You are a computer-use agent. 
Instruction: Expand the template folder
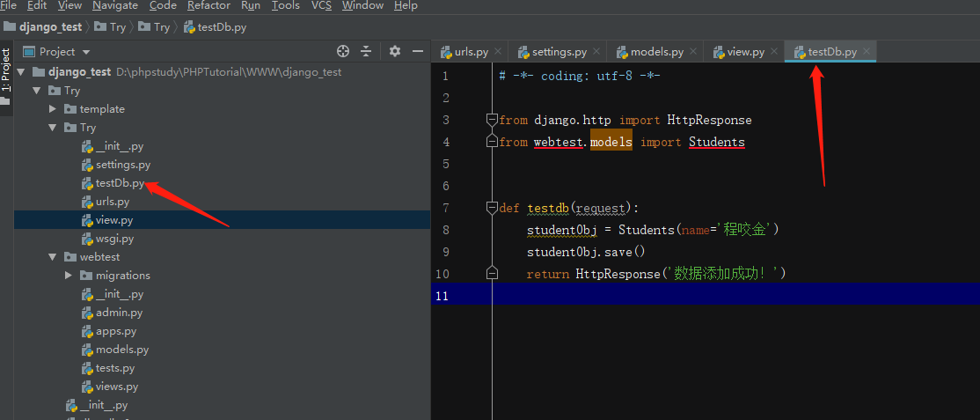[53, 109]
